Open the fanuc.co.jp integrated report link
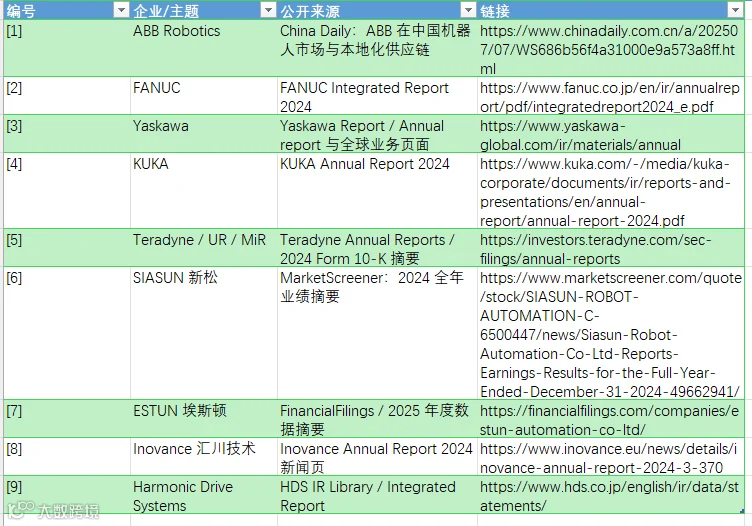 pyautogui.click(x=611, y=96)
